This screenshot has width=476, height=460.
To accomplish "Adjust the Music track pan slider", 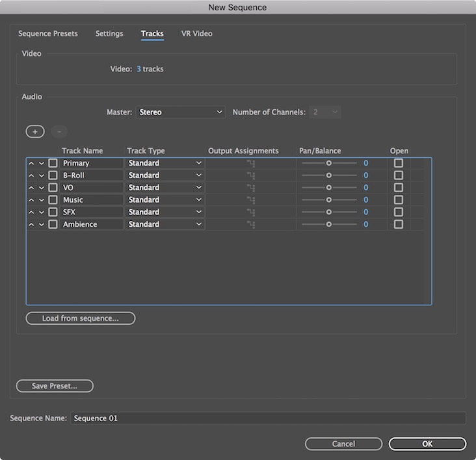I will click(x=329, y=200).
